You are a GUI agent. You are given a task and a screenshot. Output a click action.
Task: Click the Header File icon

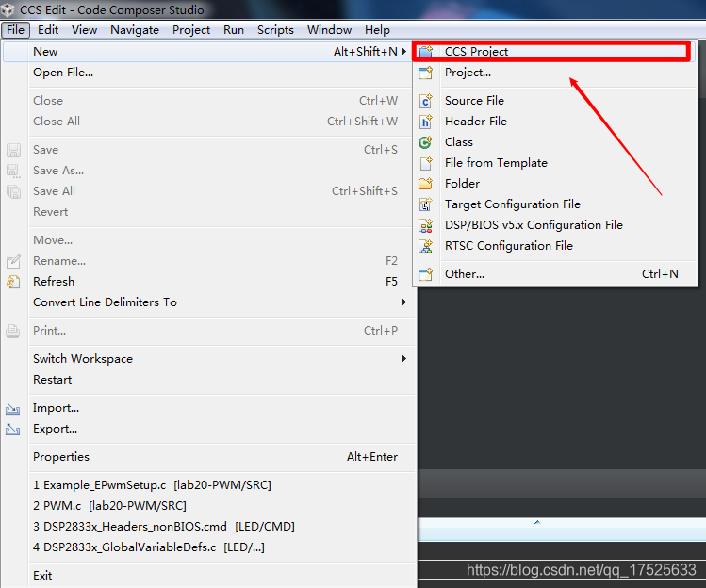pos(425,122)
